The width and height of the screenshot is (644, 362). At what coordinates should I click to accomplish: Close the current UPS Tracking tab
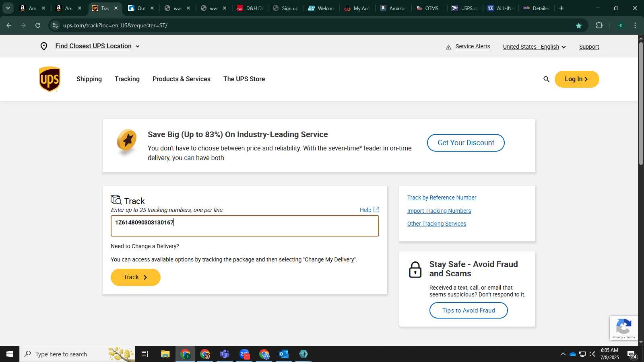(x=116, y=8)
